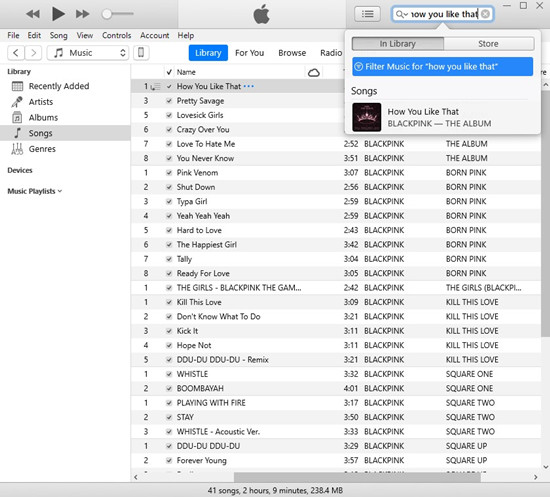Toggle the STAY checkbox

(169, 417)
